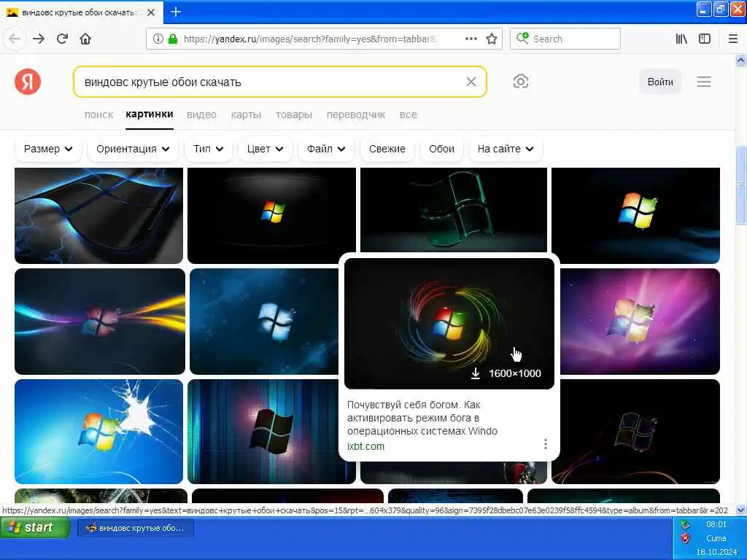Click the 1600×1000 size label

(x=514, y=373)
